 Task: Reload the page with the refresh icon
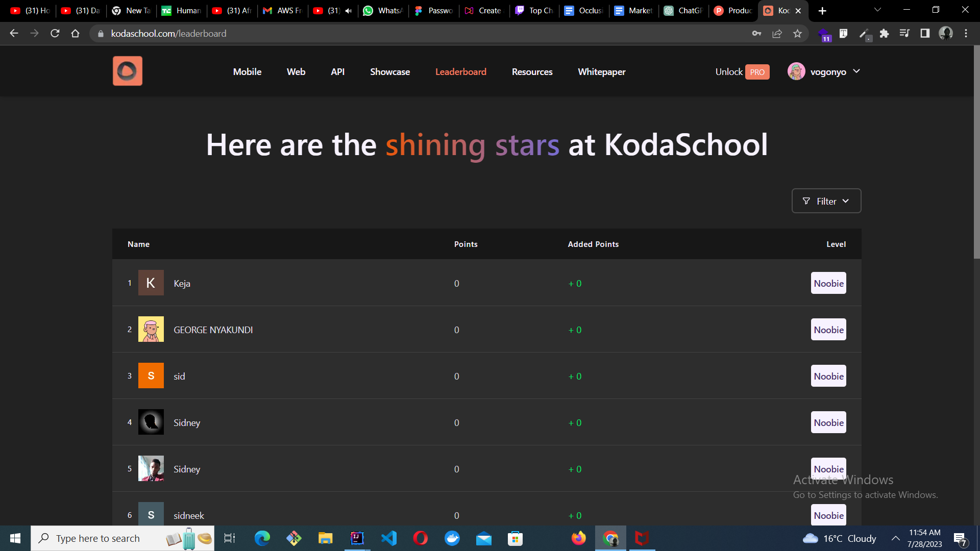pyautogui.click(x=55, y=33)
